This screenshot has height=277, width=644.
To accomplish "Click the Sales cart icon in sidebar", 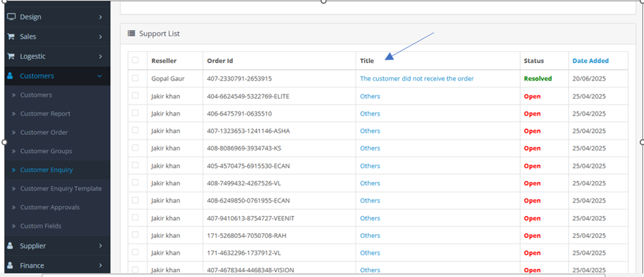I will (11, 36).
